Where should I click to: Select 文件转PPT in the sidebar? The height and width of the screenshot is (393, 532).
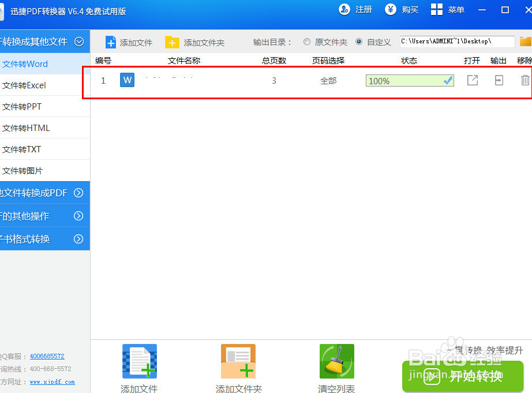[x=45, y=107]
